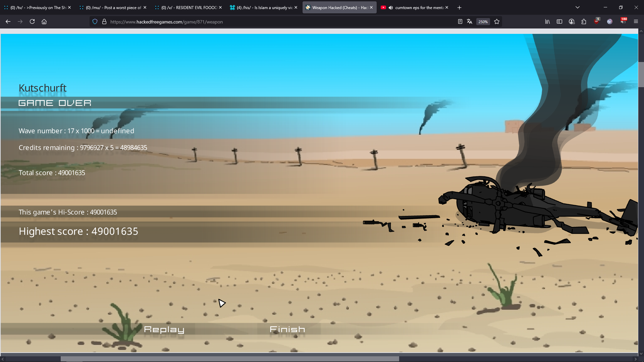
Task: Click the round purple extension icon
Action: [x=610, y=22]
